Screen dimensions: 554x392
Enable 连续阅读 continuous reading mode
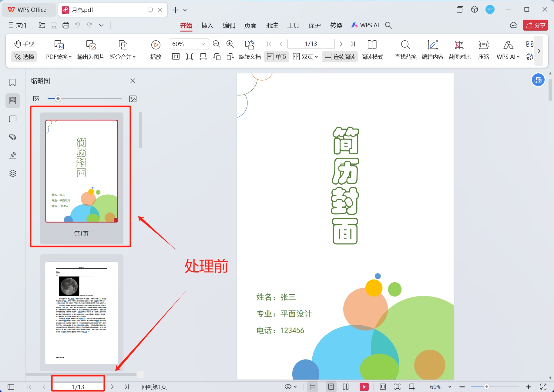coord(340,56)
